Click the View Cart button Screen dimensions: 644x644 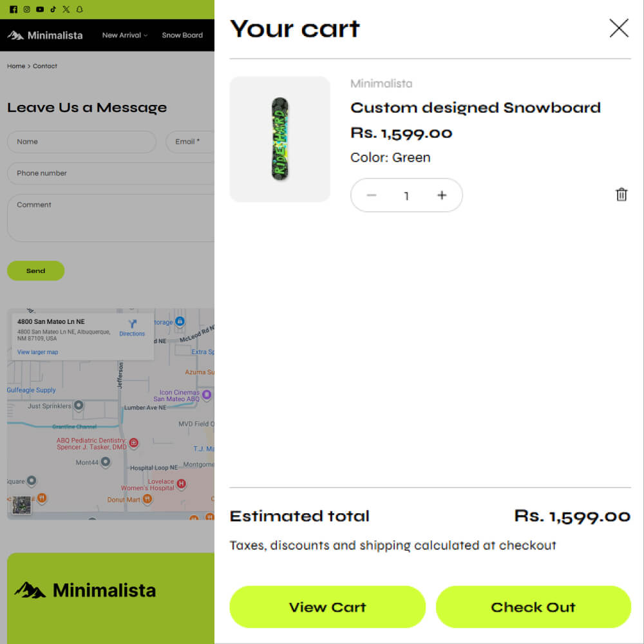tap(327, 607)
